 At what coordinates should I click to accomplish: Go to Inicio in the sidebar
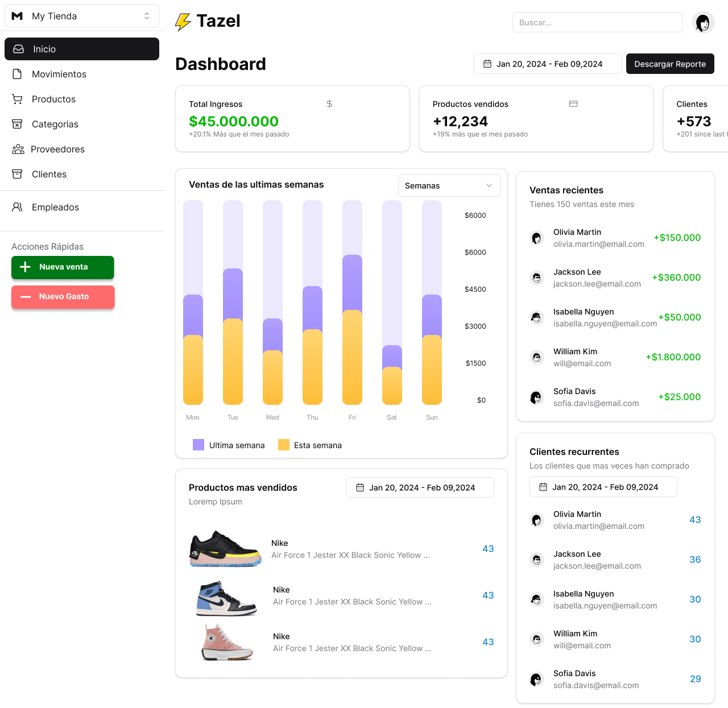pos(82,49)
